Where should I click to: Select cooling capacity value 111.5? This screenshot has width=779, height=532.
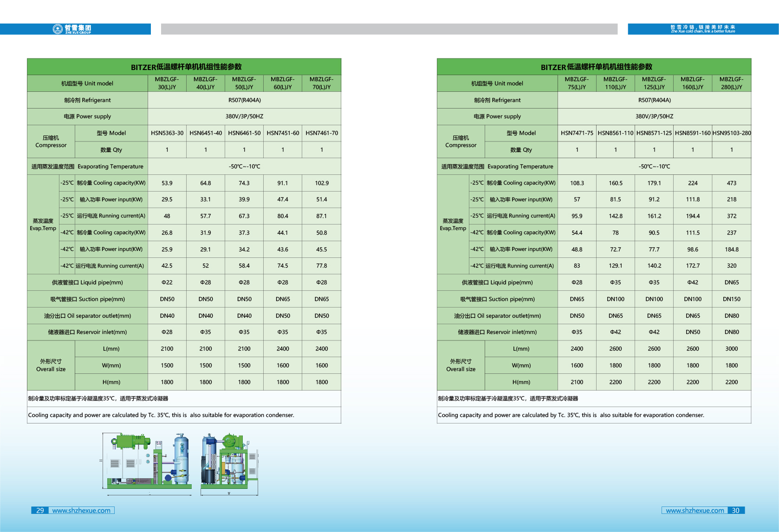click(693, 233)
